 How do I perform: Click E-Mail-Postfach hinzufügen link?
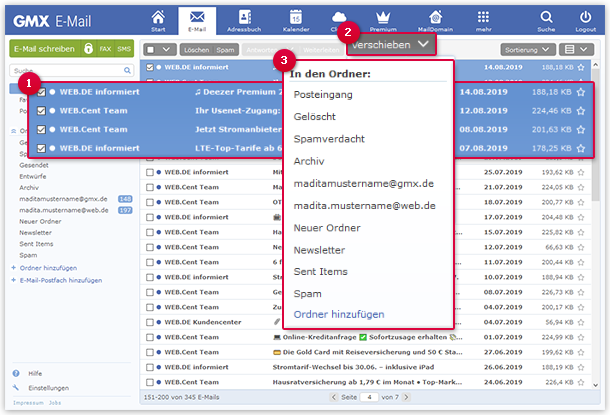(61, 280)
